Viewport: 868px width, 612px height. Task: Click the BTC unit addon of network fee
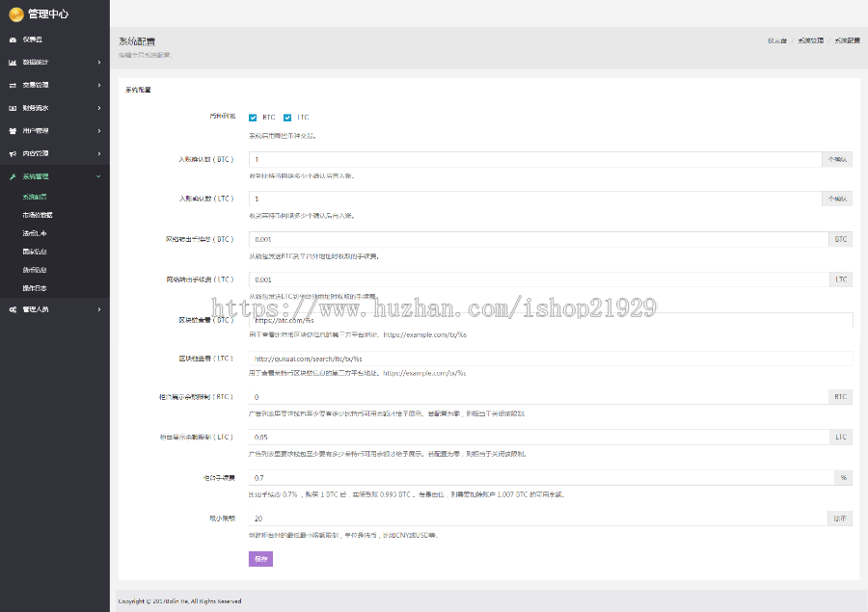tap(840, 240)
